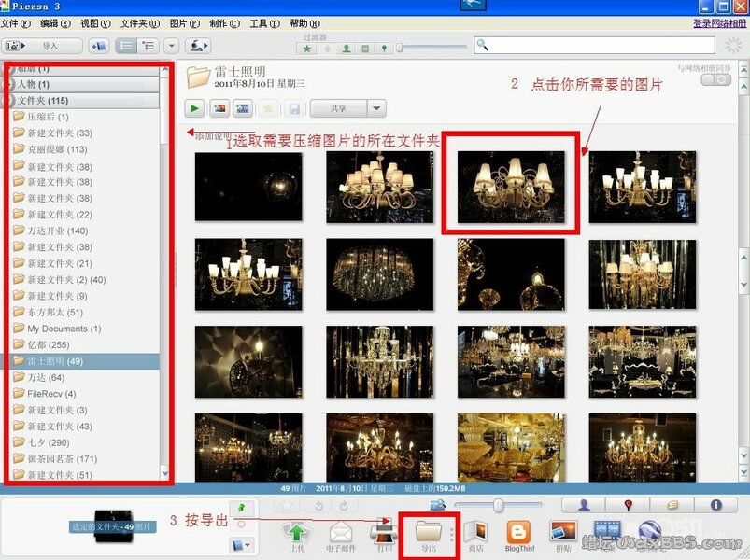Image resolution: width=750 pixels, height=560 pixels.
Task: Click the Print (打印) printer icon
Action: pyautogui.click(x=384, y=533)
